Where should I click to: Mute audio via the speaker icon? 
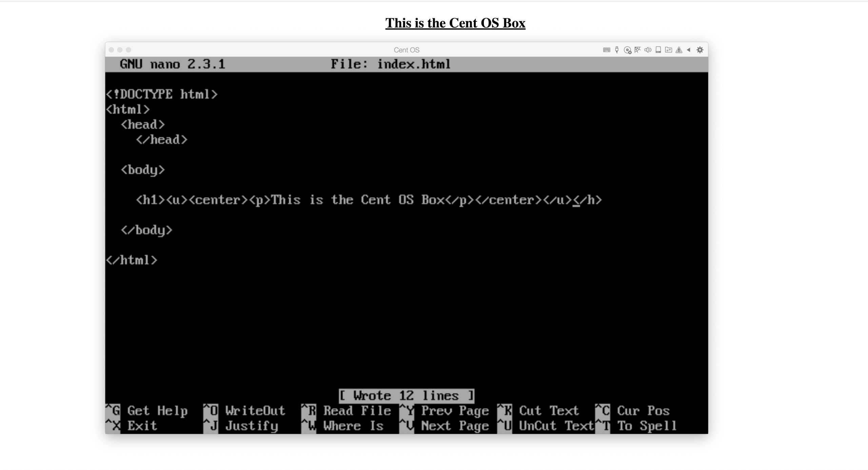(x=648, y=50)
